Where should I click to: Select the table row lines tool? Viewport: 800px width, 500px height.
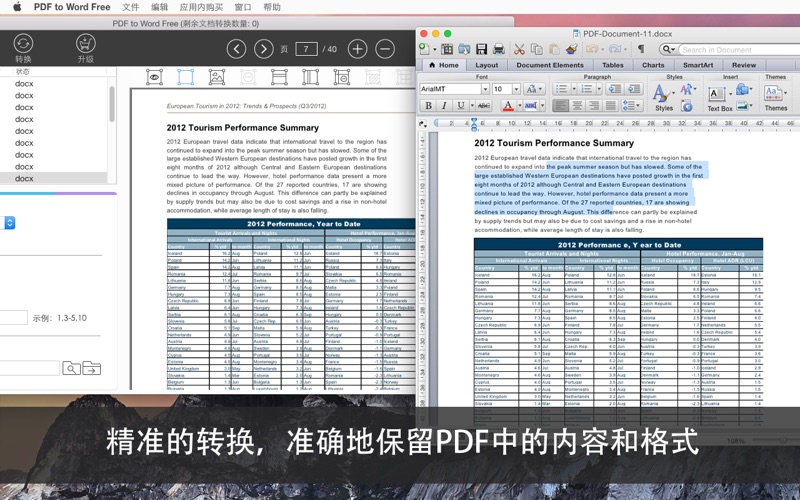coord(279,77)
